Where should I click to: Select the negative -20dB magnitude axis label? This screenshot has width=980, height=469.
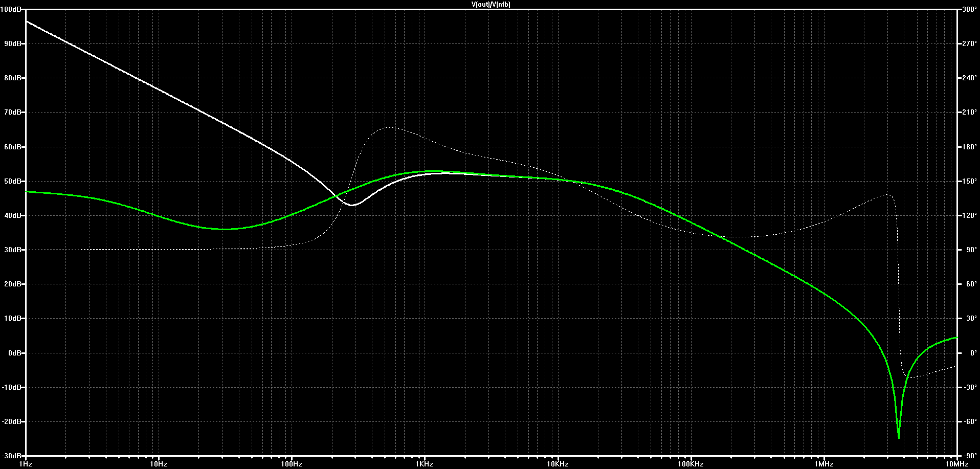click(x=11, y=421)
